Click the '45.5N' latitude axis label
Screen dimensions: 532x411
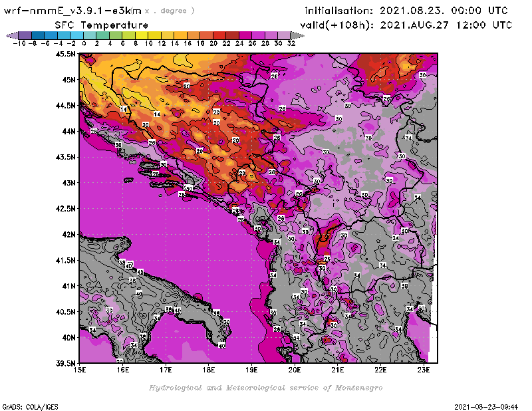coord(65,54)
